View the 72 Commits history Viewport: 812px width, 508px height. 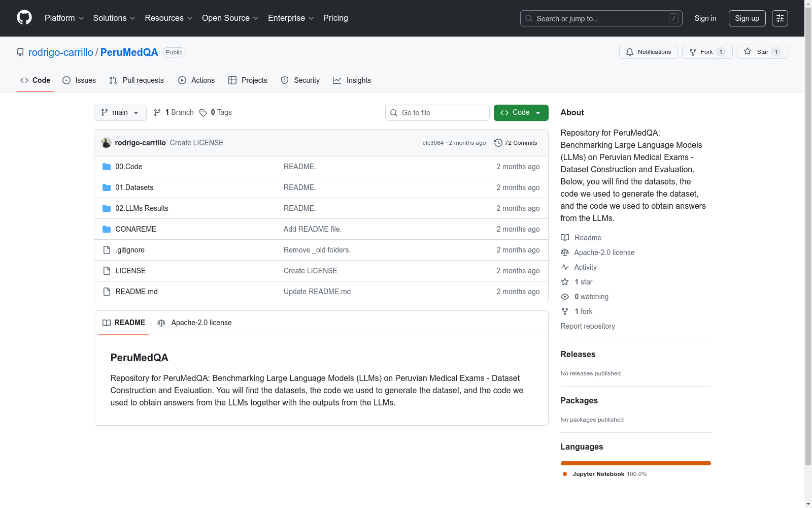pos(516,143)
